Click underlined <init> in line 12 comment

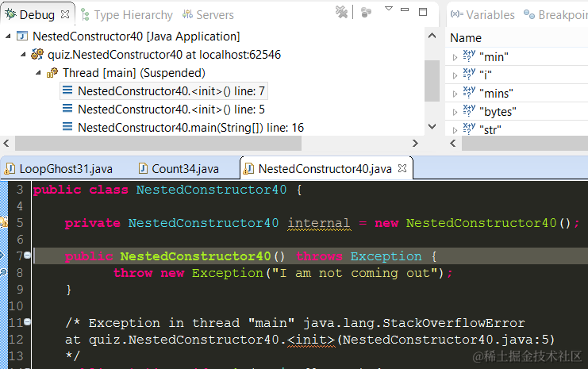[311, 340]
